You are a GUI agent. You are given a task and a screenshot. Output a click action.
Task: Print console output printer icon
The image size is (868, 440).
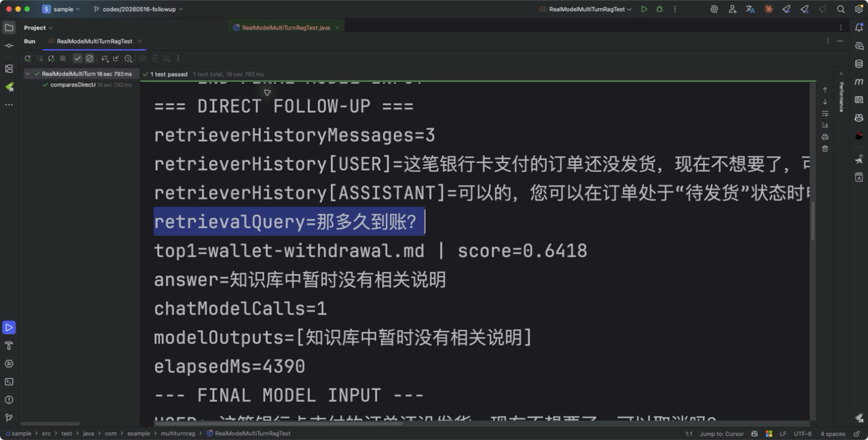(x=825, y=137)
